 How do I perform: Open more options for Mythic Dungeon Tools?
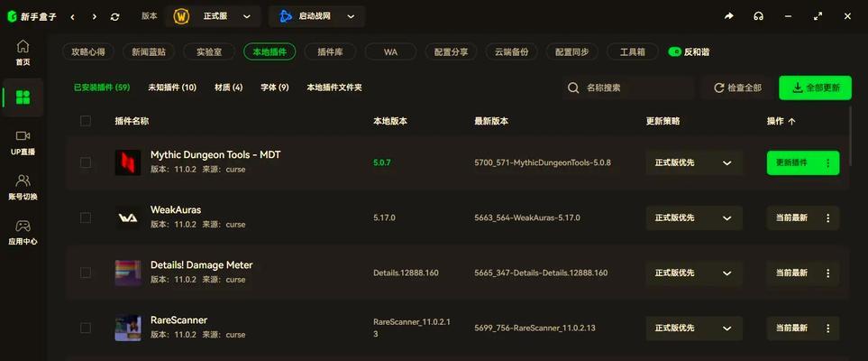click(x=828, y=163)
